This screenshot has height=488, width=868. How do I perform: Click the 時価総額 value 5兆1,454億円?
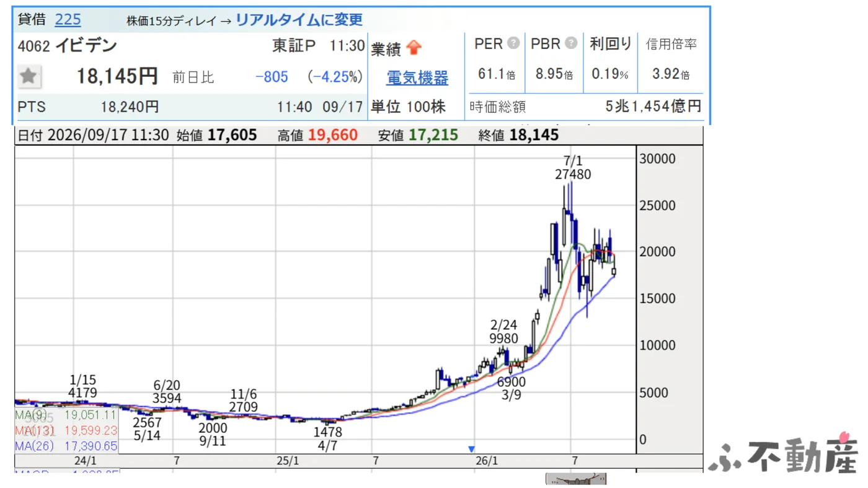point(653,107)
